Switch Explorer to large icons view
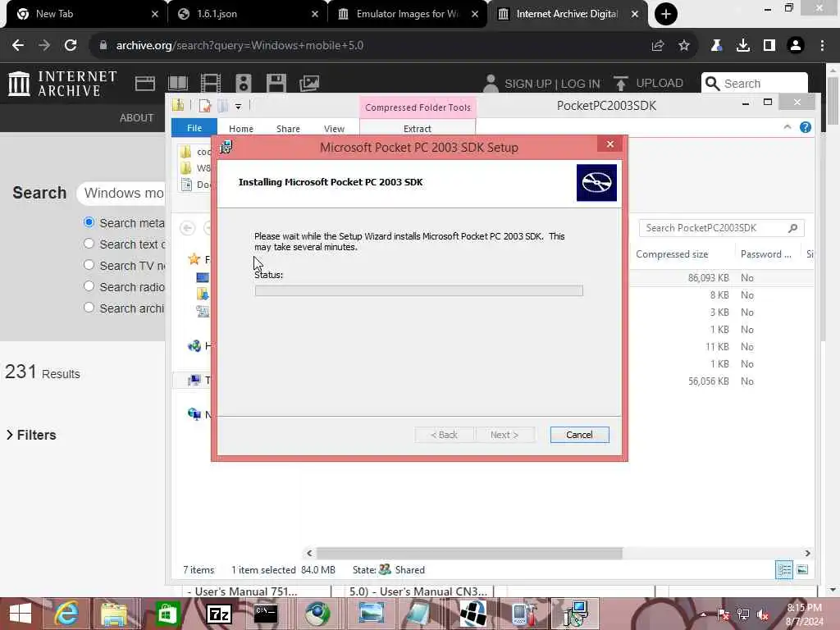The width and height of the screenshot is (840, 630). click(x=802, y=569)
